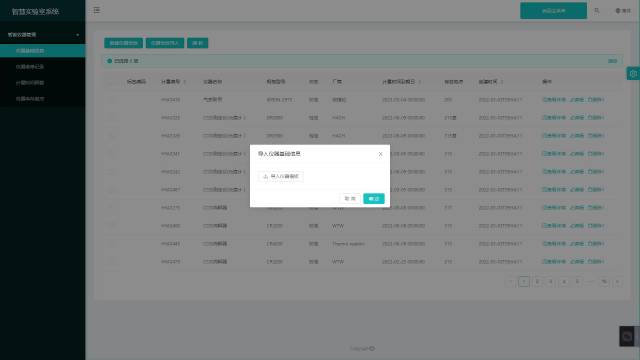
Task: Click the sort icon on the date column header
Action: click(420, 82)
